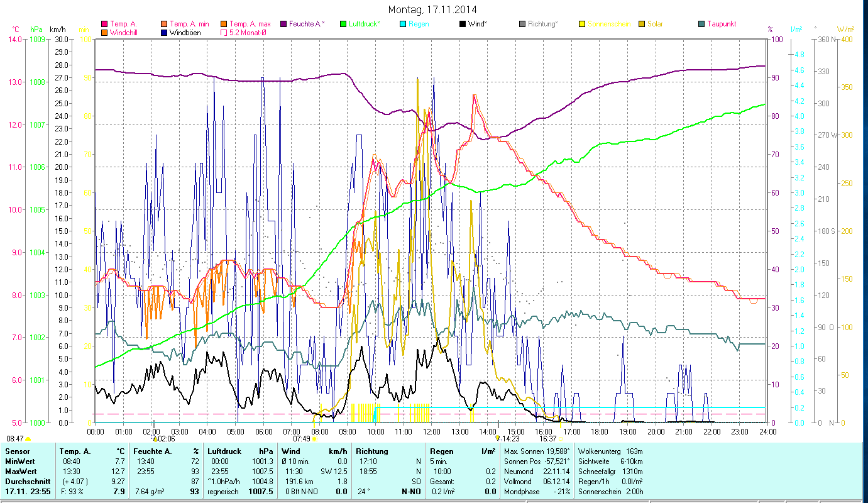
Task: Click the bold N-NO direction value
Action: tap(411, 491)
